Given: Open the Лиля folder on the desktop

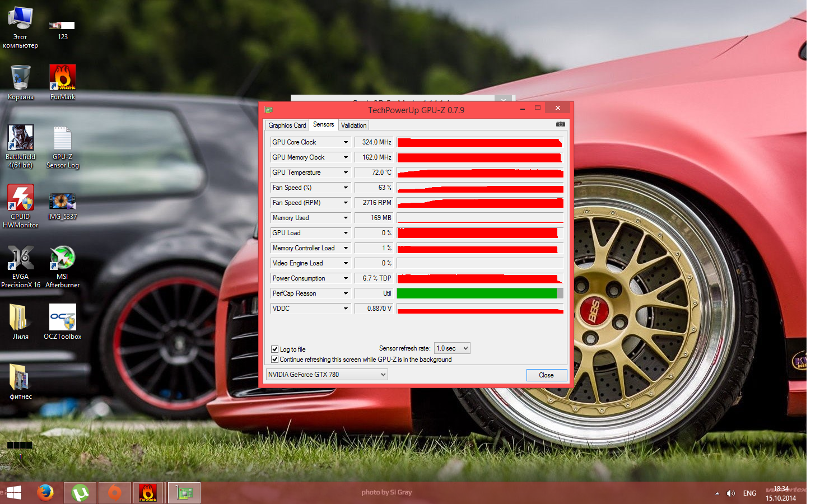Looking at the screenshot, I should (x=21, y=322).
